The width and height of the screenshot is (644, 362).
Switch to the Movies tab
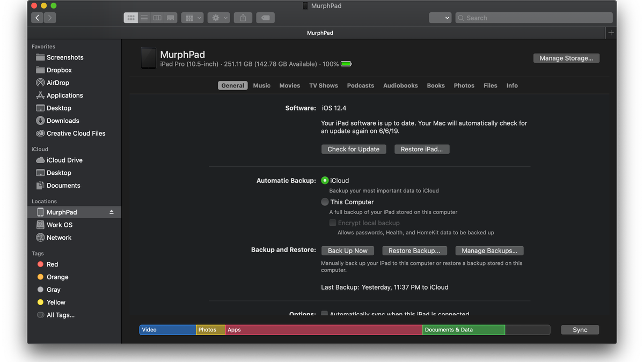point(290,85)
